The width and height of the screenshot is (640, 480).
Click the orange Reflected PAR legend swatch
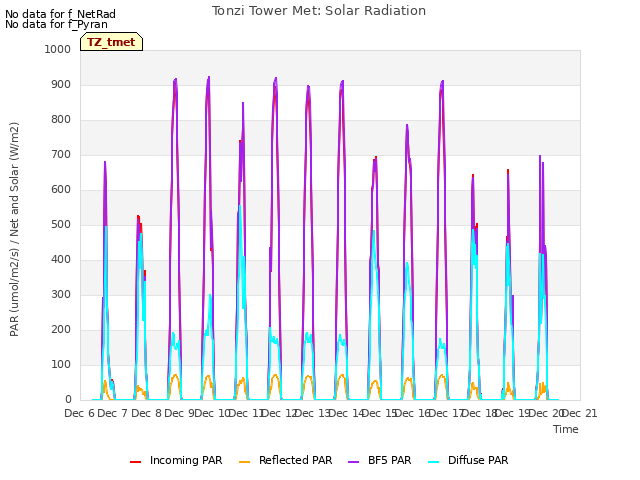tap(244, 462)
